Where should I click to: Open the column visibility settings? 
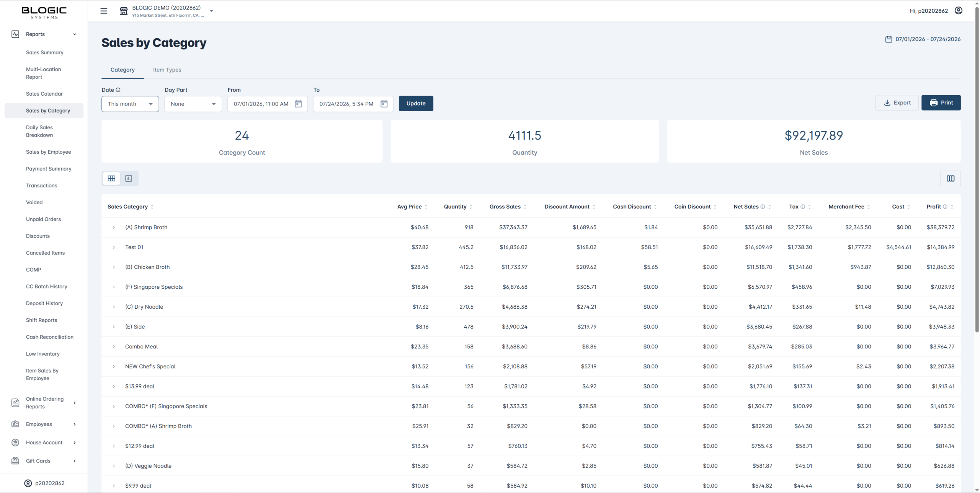pos(951,179)
